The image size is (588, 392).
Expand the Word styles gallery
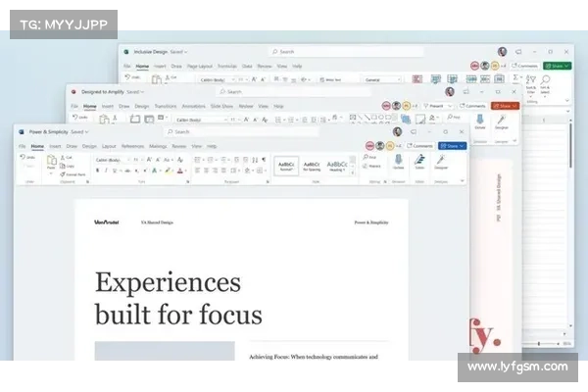[353, 172]
